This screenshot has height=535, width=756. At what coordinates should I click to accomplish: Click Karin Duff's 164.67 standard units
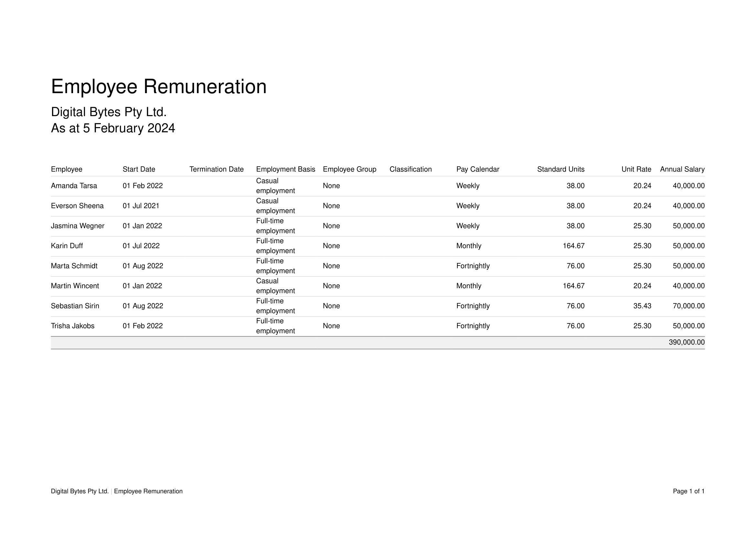tap(573, 246)
